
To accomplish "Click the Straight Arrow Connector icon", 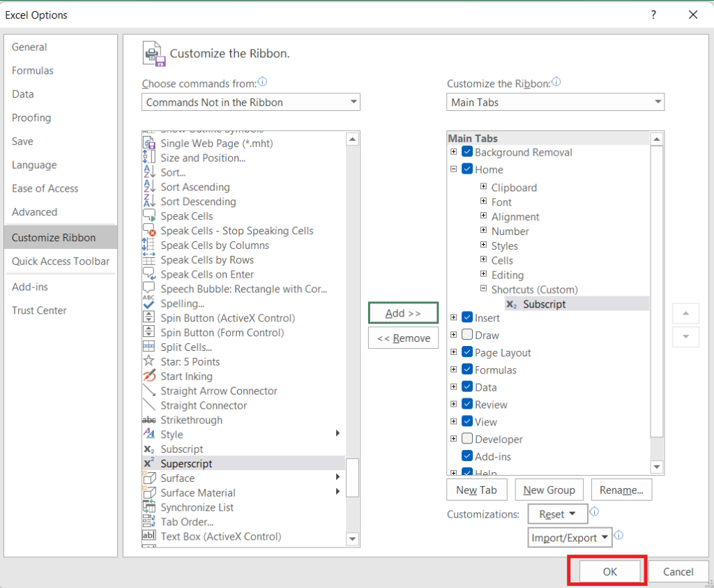I will coord(149,391).
